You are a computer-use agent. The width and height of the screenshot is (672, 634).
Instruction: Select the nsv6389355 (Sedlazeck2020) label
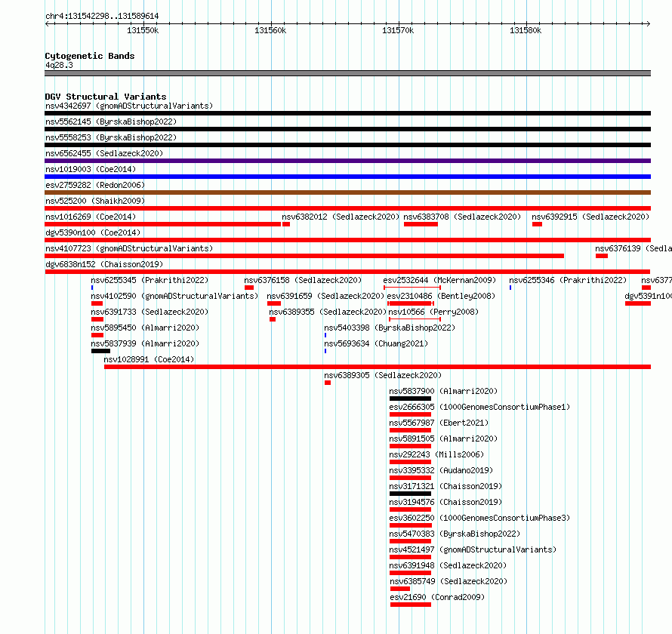(328, 312)
